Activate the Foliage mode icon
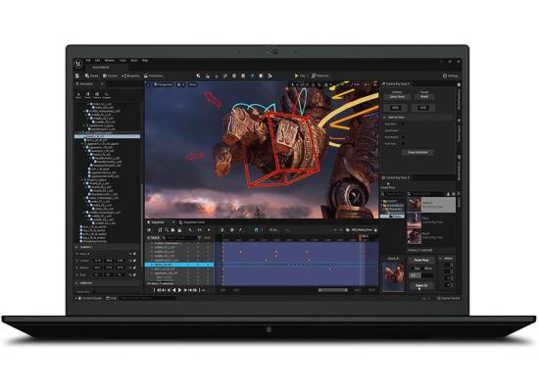 [x=217, y=75]
